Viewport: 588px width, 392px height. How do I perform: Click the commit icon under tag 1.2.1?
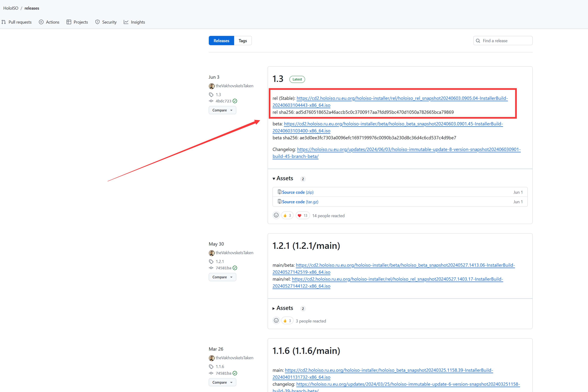pos(211,268)
